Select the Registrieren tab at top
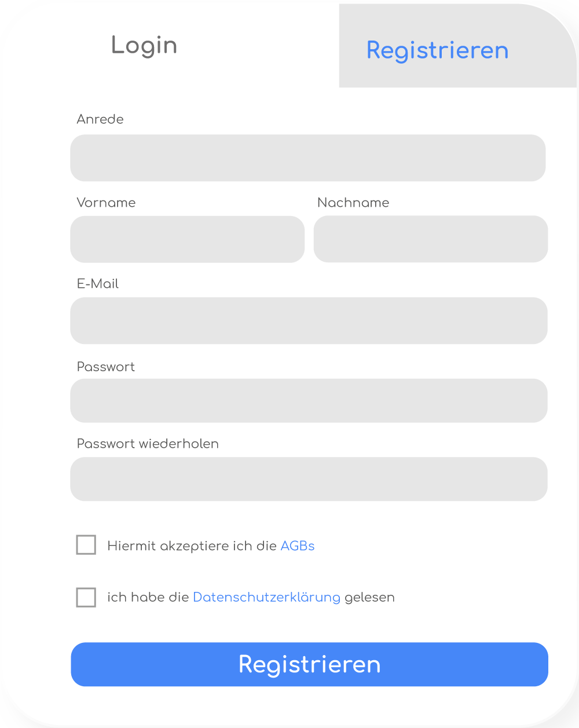The image size is (579, 728). [x=437, y=50]
